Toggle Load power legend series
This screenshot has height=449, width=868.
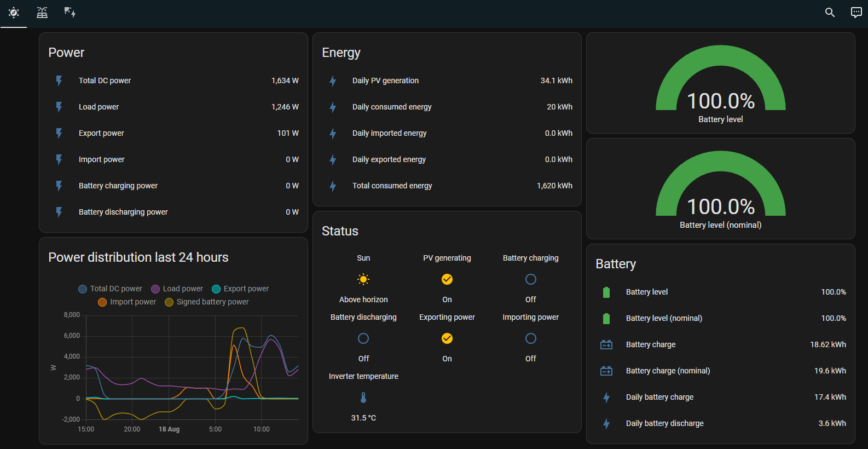point(177,289)
